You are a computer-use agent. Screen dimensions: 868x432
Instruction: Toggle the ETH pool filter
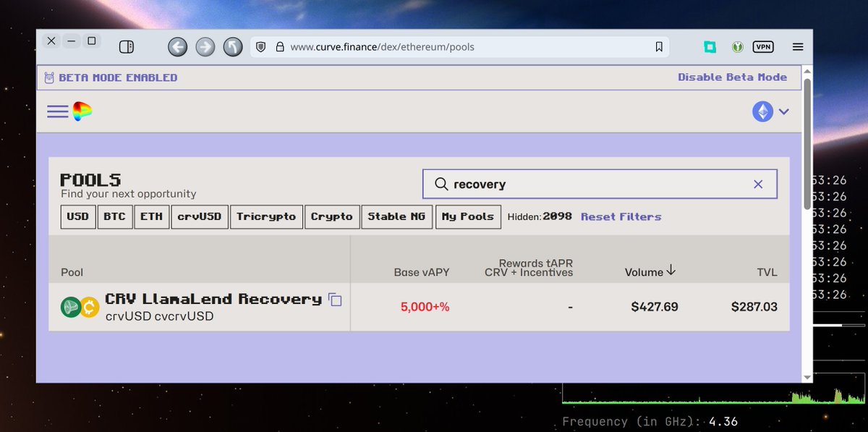click(151, 216)
